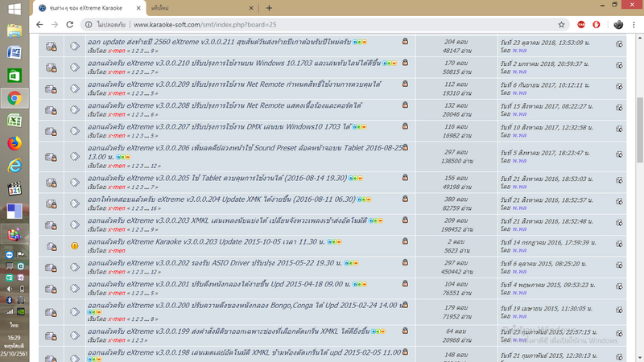Click lock icon on v3.0.0.210 topic row
The width and height of the screenshot is (644, 362).
tap(405, 63)
